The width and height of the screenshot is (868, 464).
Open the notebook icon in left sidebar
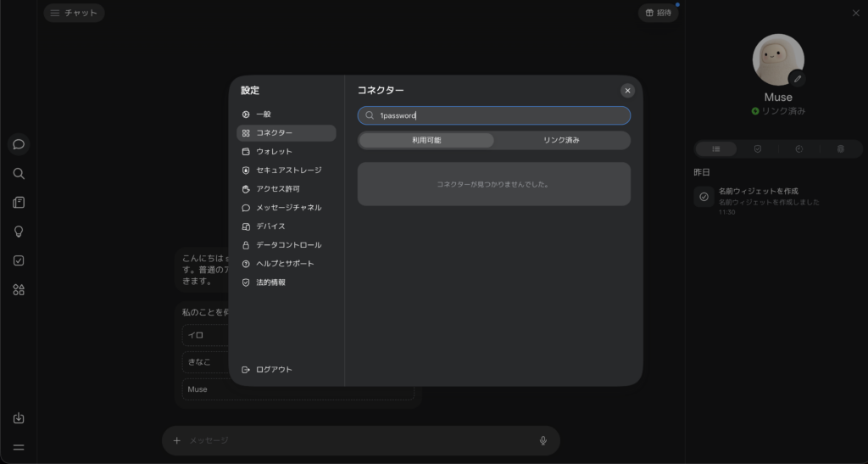[x=19, y=203]
